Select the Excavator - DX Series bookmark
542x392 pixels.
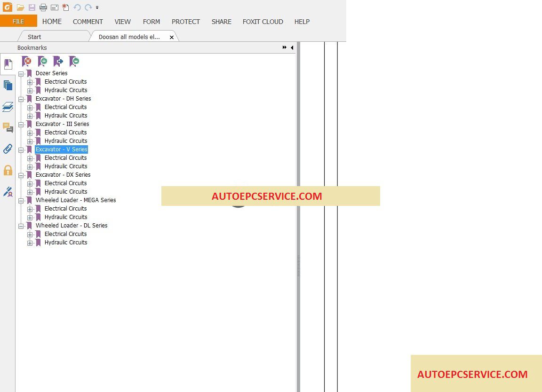pos(63,175)
